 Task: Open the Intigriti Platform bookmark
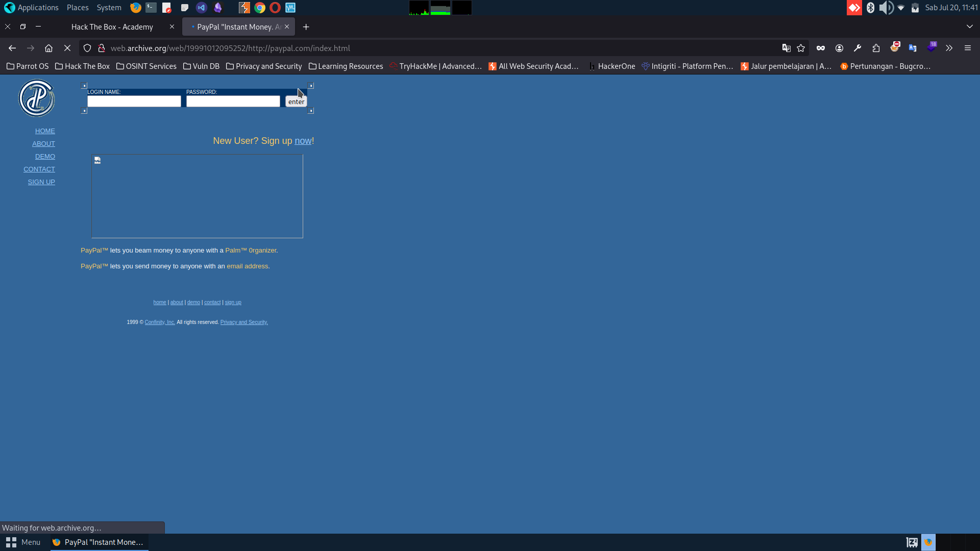pyautogui.click(x=687, y=66)
